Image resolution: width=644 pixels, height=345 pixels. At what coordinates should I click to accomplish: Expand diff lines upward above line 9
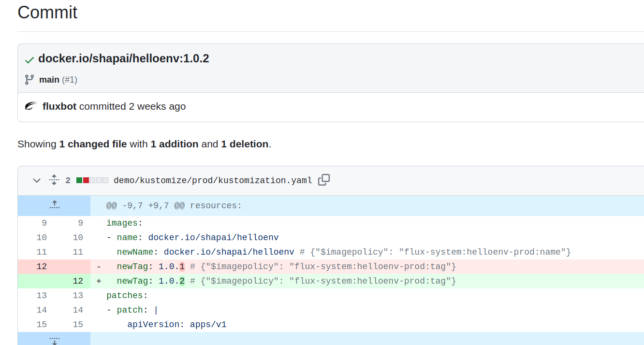click(54, 205)
